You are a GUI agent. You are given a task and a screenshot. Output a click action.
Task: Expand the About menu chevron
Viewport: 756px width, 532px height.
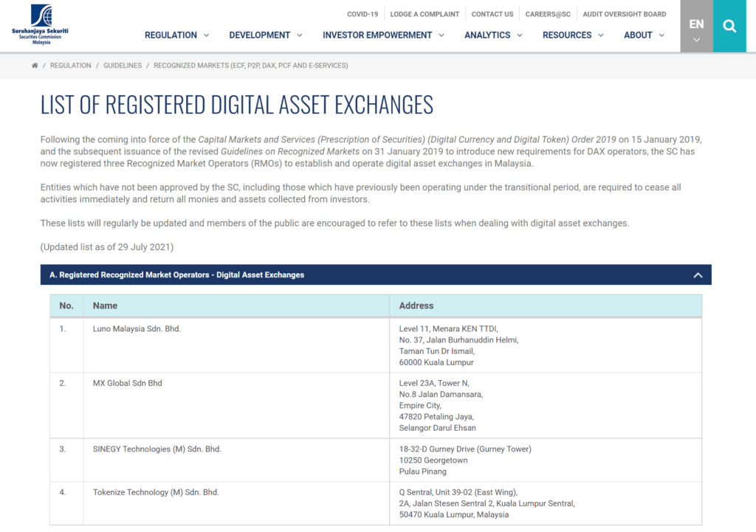[661, 35]
